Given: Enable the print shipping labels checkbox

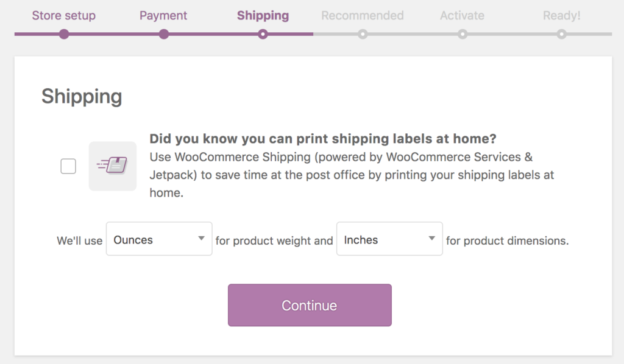Looking at the screenshot, I should (68, 166).
